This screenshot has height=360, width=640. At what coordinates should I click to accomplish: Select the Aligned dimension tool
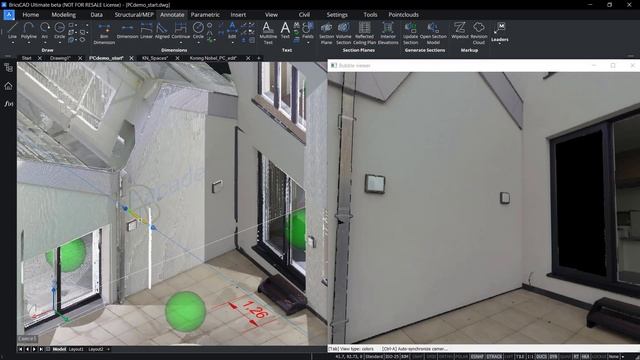pos(162,30)
